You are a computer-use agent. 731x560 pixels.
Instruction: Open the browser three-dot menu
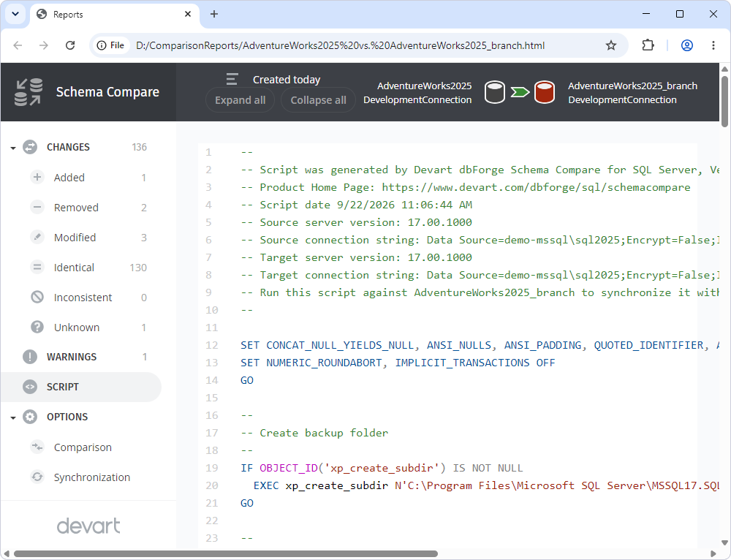(x=713, y=45)
